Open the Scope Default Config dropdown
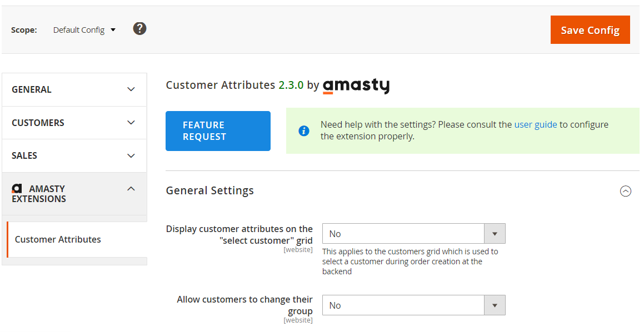Viewport: 644px width, 332px height. tap(84, 30)
